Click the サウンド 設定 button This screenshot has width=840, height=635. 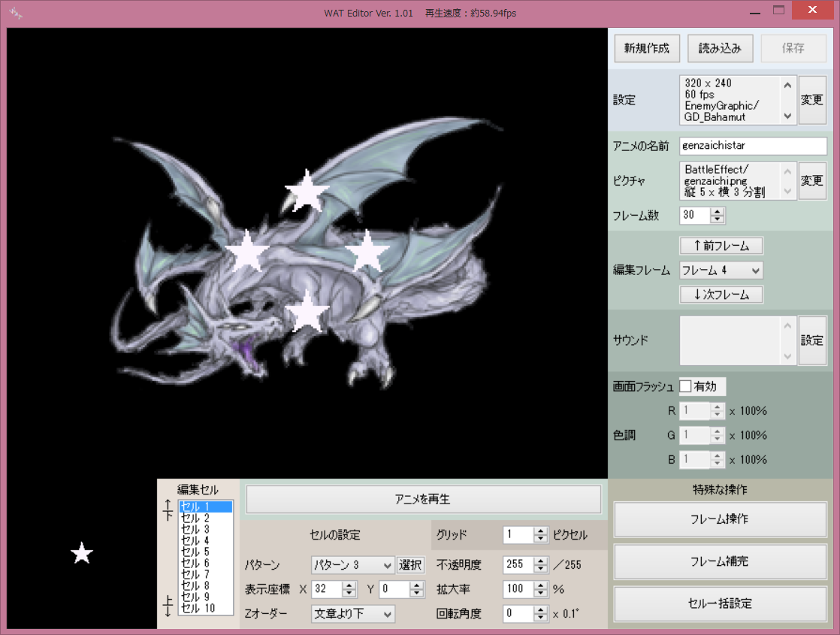click(811, 340)
